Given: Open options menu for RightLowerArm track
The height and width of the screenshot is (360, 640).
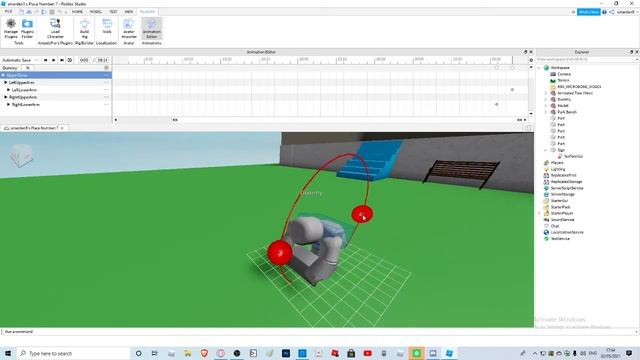Looking at the screenshot, I should pyautogui.click(x=107, y=104).
